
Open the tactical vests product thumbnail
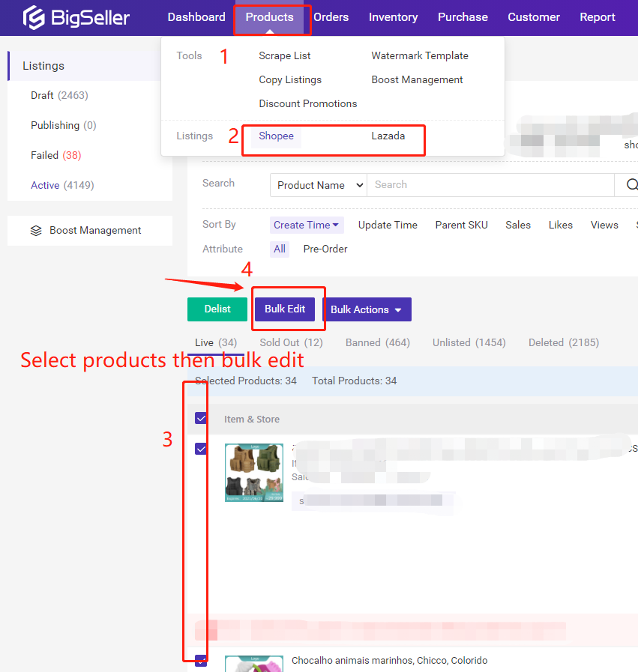click(254, 473)
